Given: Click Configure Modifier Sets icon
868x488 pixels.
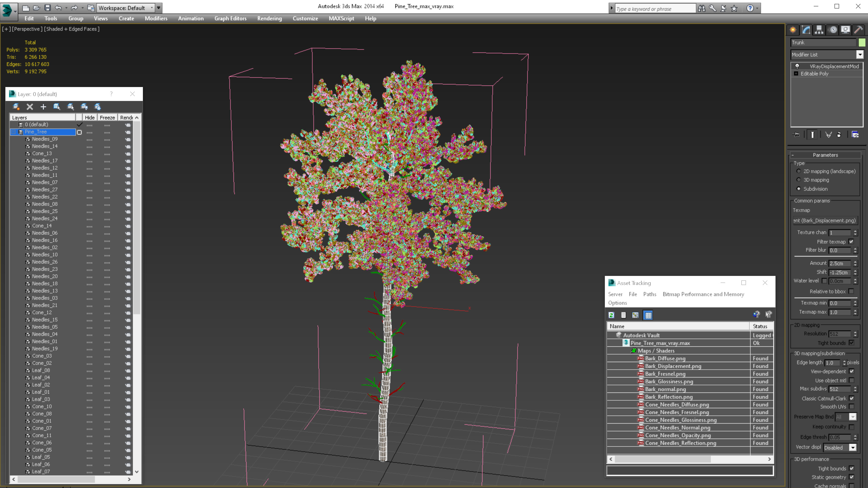Looking at the screenshot, I should (855, 135).
